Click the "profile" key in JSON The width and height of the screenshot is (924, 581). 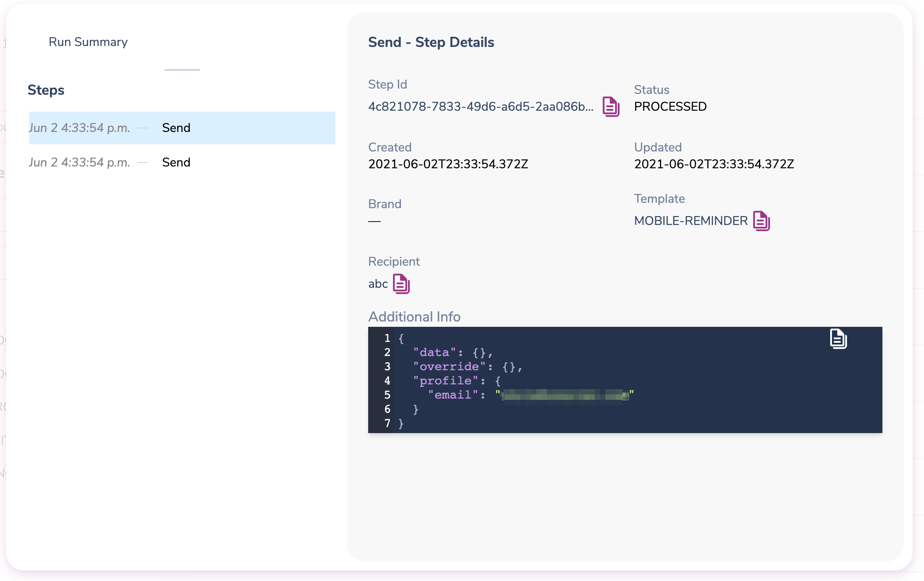click(445, 381)
